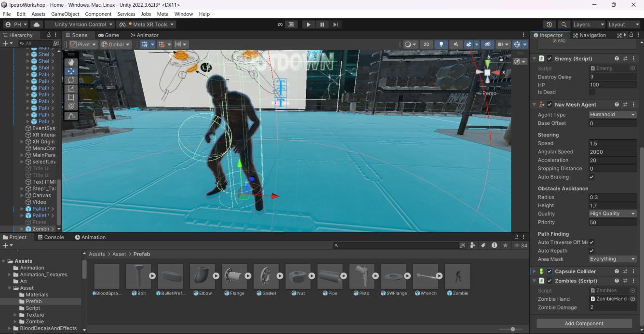Viewport: 644px width, 334px height.
Task: Select the Hand view tool
Action: (x=71, y=62)
